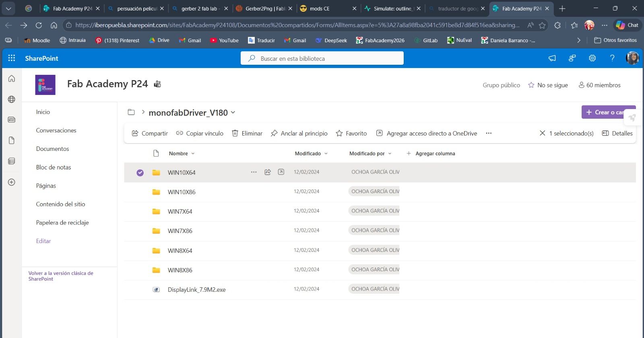Click Editar link in site navigation
Image resolution: width=644 pixels, height=338 pixels.
pos(43,241)
